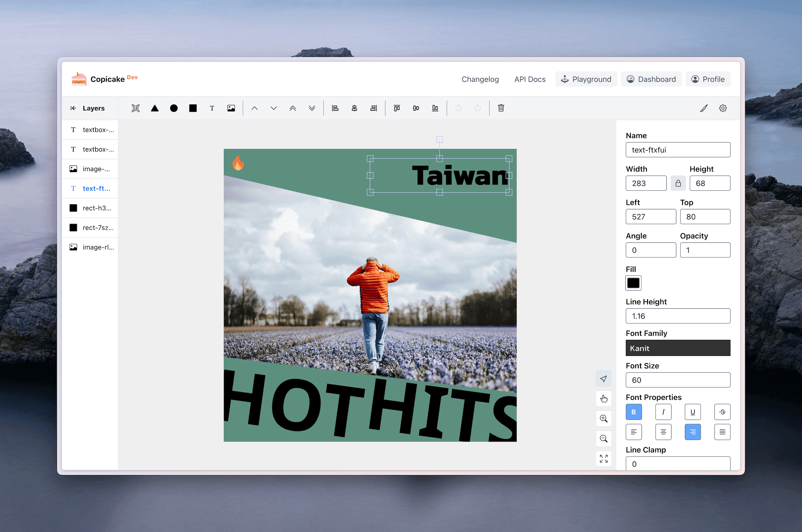Open canvas settings gear
802x532 pixels.
pyautogui.click(x=723, y=108)
